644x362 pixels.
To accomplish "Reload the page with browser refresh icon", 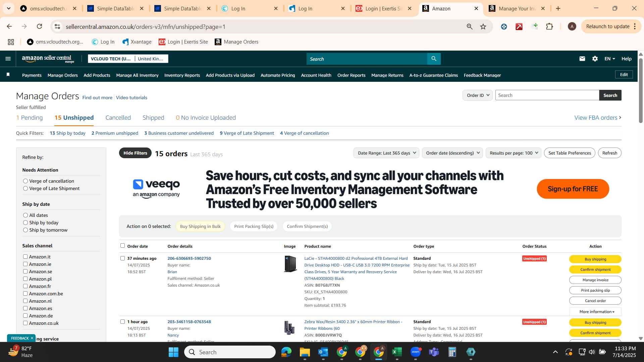I will tap(39, 26).
